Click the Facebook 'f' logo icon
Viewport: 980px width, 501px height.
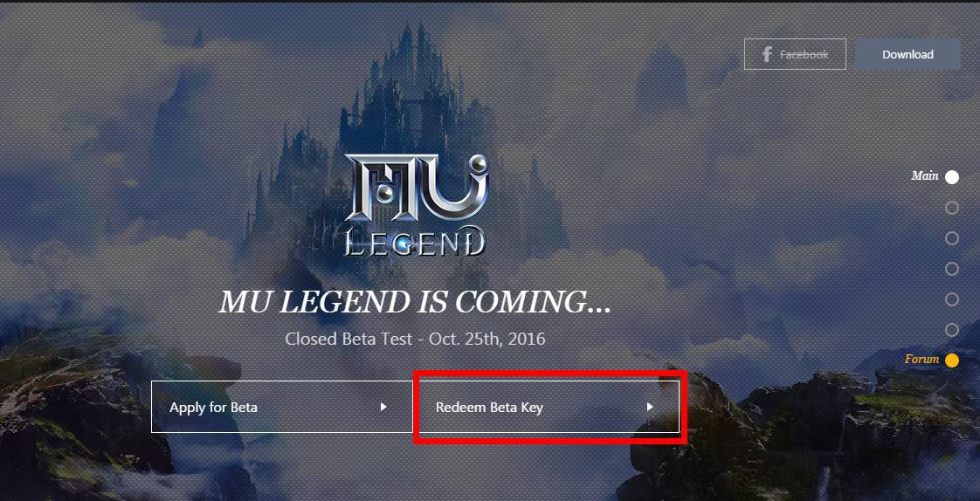pyautogui.click(x=767, y=54)
